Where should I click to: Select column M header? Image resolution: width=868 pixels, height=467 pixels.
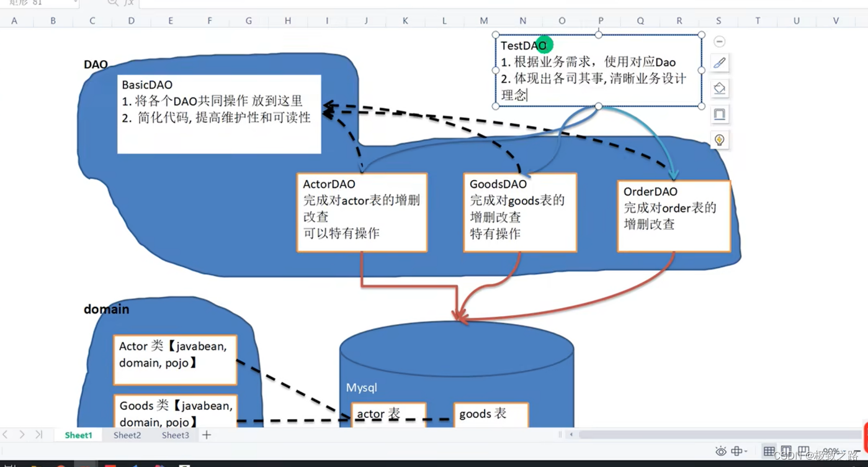point(483,21)
